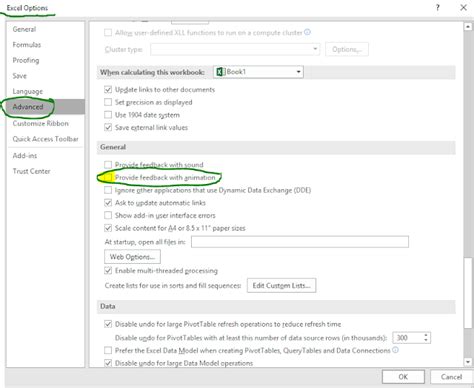Open the Book1 workbook dropdown
The image size is (474, 388).
pos(258,72)
